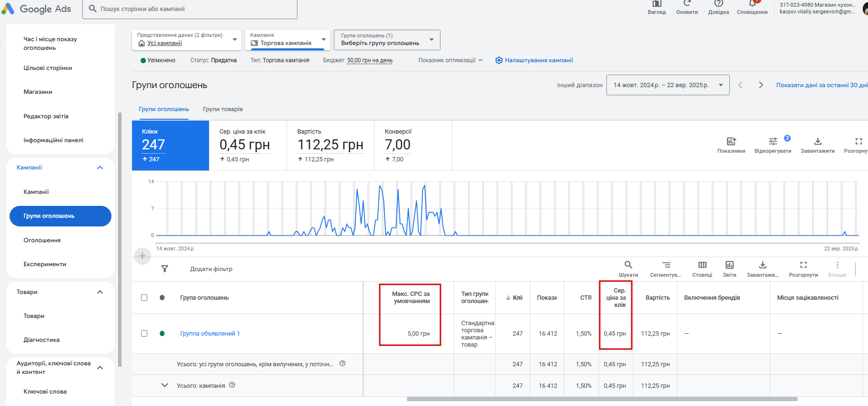Click the Оновити refresh icon
This screenshot has height=406, width=868.
(x=687, y=4)
